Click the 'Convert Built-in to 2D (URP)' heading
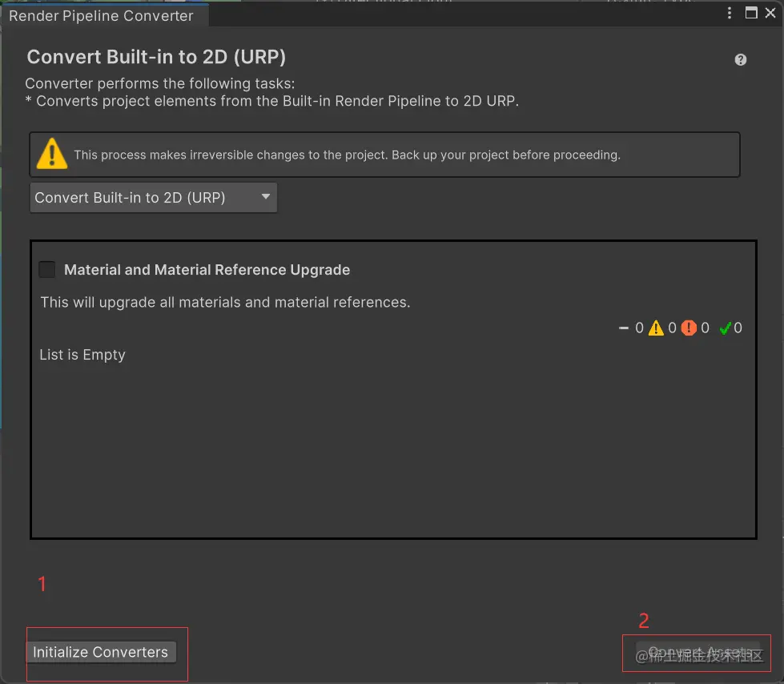 [x=156, y=57]
